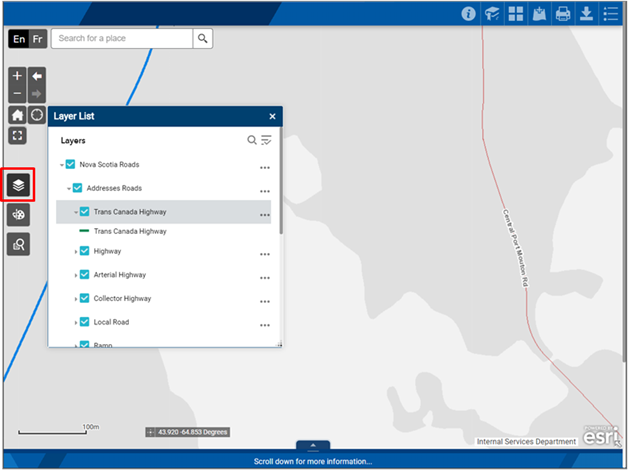
Task: Open options menu for Collector Highway
Action: [265, 301]
